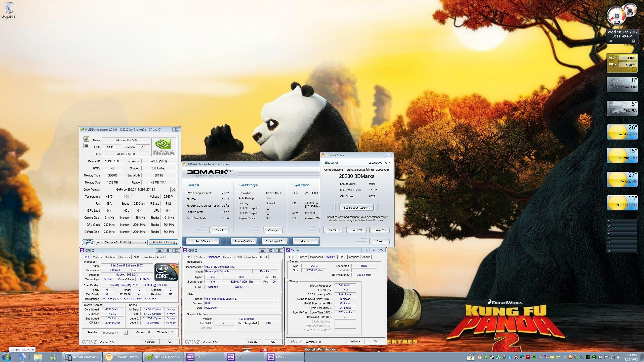Click the taskbar clock showing 3:11 PM
This screenshot has width=644, height=362.
coord(631,357)
